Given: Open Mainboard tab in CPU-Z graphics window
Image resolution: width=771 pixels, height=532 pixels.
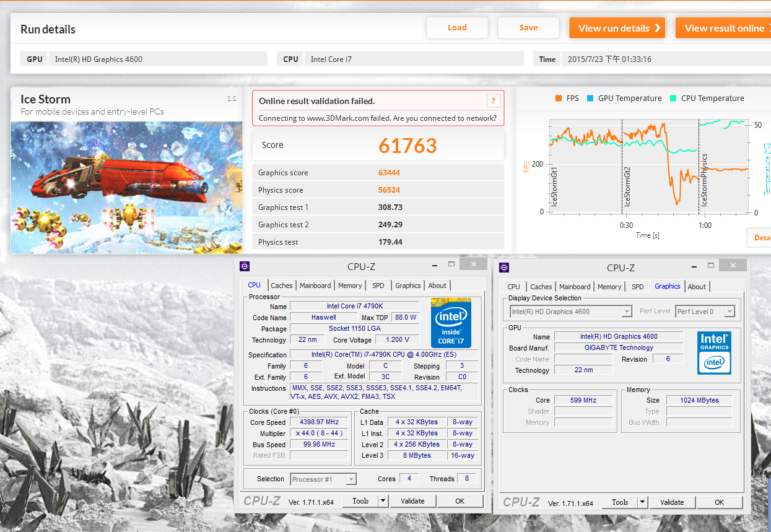Looking at the screenshot, I should click(575, 287).
